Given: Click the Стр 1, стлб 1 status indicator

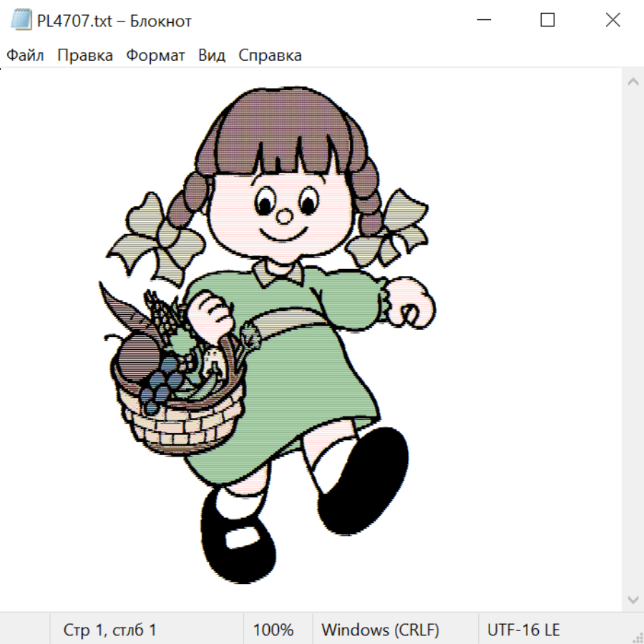Looking at the screenshot, I should pyautogui.click(x=109, y=630).
